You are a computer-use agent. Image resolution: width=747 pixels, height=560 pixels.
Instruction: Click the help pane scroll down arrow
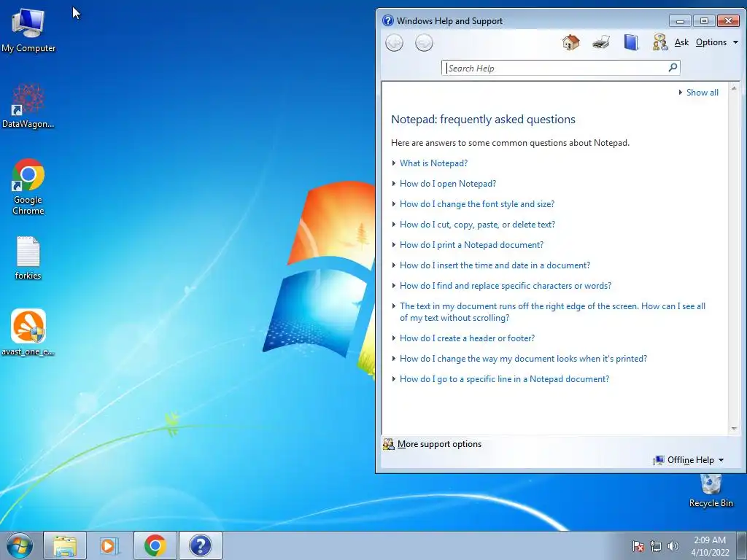[734, 429]
